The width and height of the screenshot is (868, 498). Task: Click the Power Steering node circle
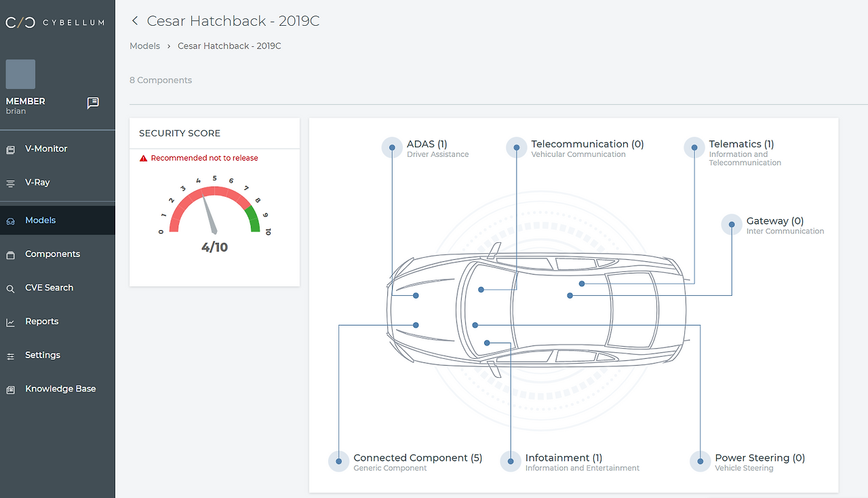[x=700, y=461]
